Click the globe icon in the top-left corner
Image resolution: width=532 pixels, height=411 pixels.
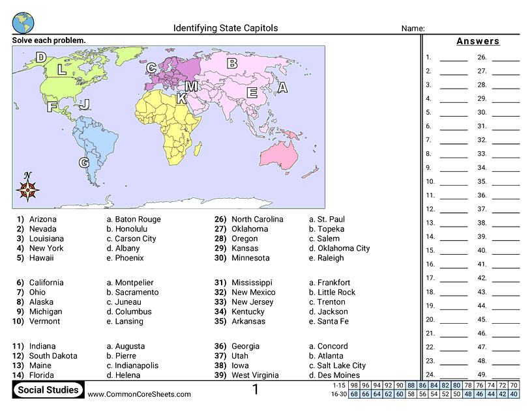tap(23, 22)
